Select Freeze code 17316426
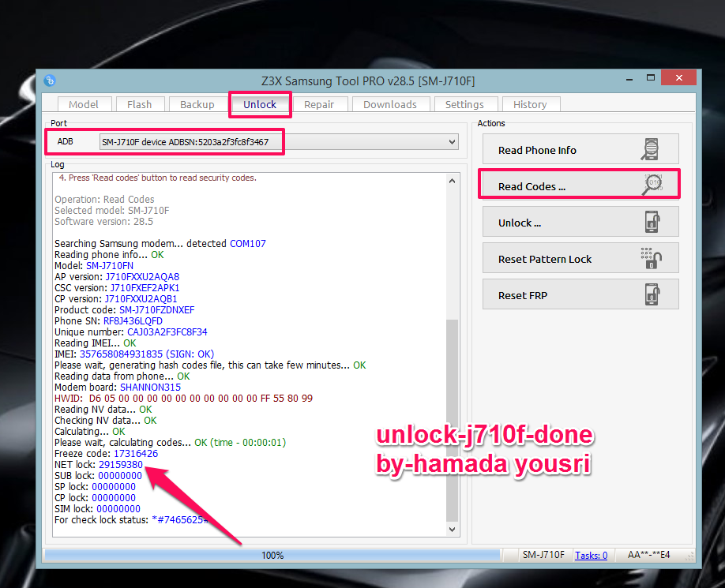Image resolution: width=725 pixels, height=588 pixels. click(136, 454)
